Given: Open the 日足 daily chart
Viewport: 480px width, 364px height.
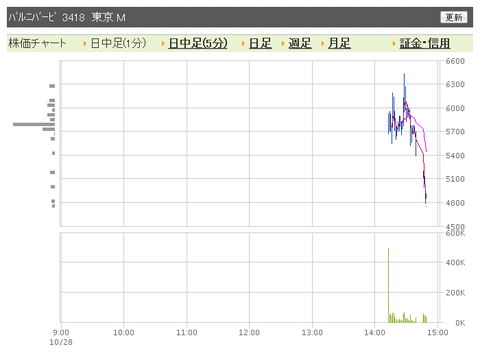Looking at the screenshot, I should (260, 43).
